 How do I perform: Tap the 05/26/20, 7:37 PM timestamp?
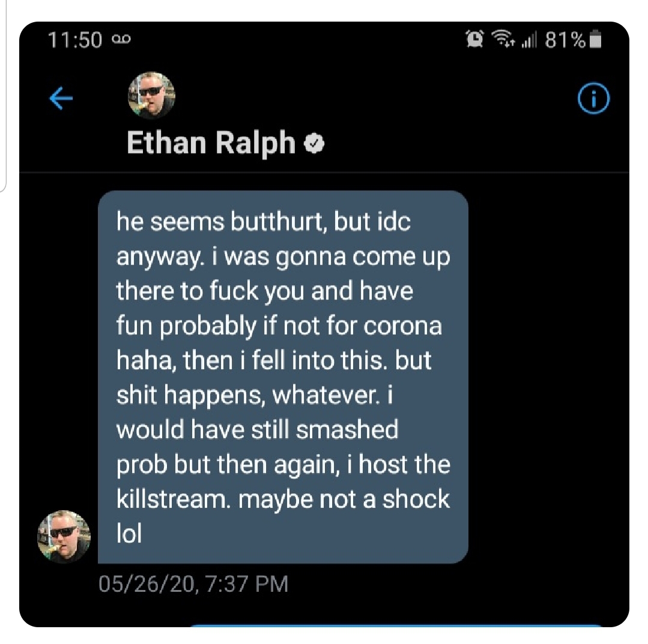[193, 584]
